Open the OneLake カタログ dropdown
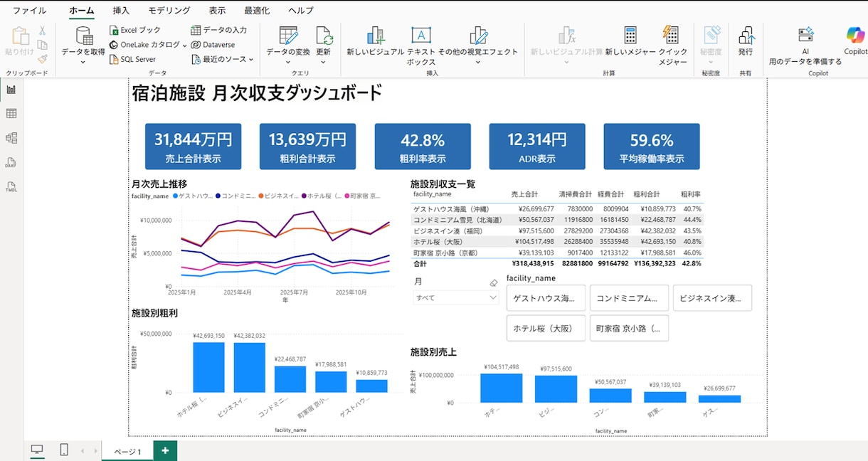868x461 pixels. tap(185, 45)
